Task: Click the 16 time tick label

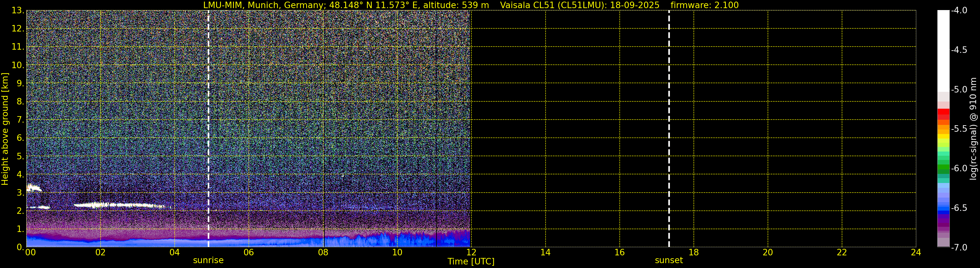Action: 619,252
